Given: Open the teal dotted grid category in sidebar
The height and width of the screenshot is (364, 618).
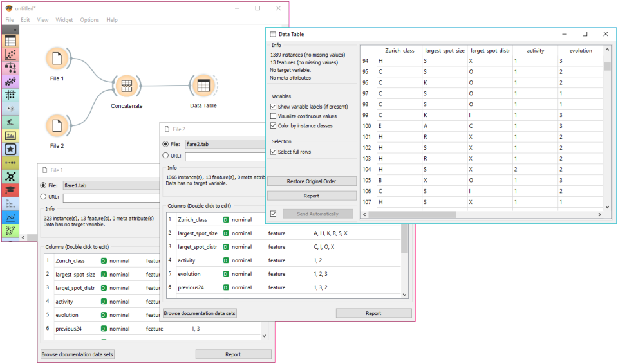Looking at the screenshot, I should tap(10, 95).
